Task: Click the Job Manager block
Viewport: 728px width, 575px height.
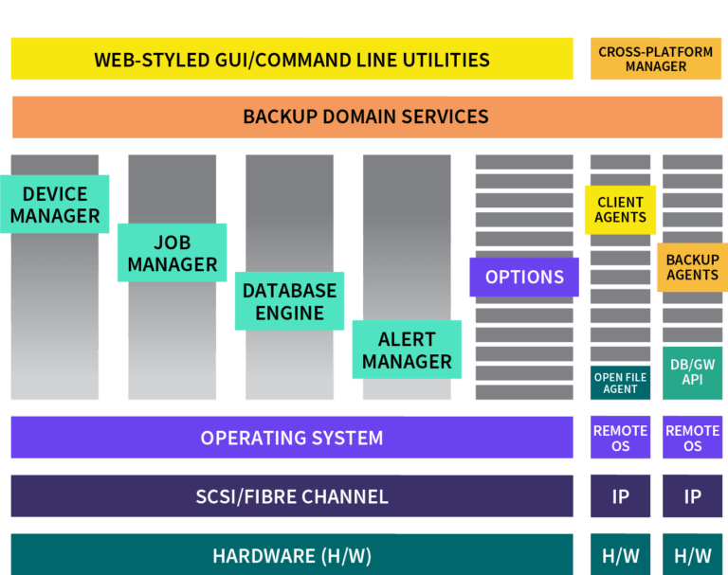Action: click(172, 253)
